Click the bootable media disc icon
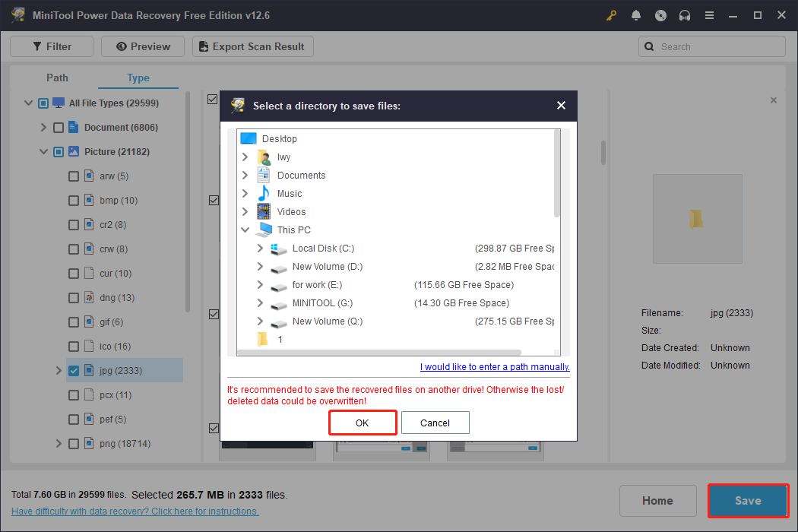The height and width of the screenshot is (532, 798). 660,15
